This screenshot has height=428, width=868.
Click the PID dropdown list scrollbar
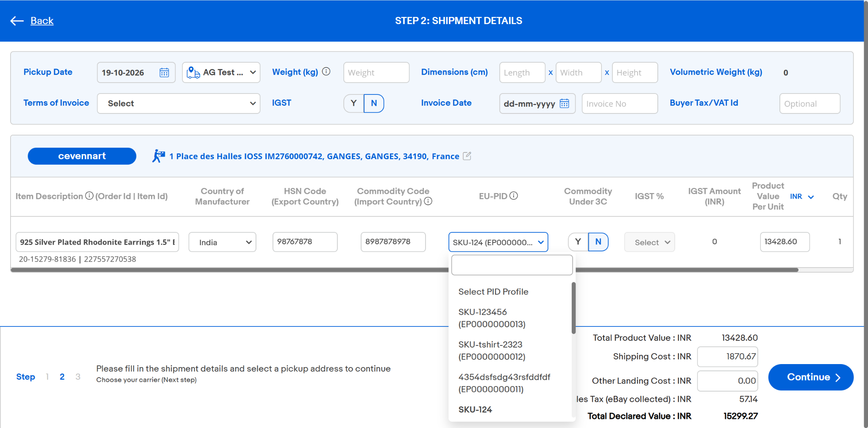click(x=573, y=308)
